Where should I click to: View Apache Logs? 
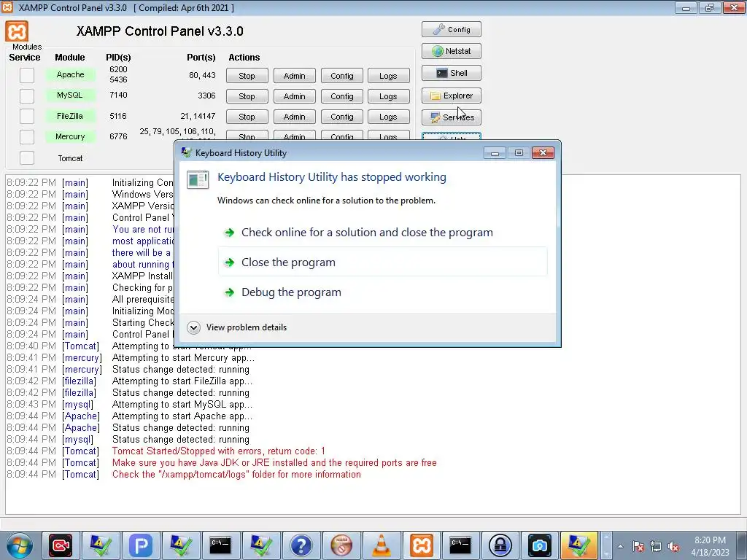388,76
